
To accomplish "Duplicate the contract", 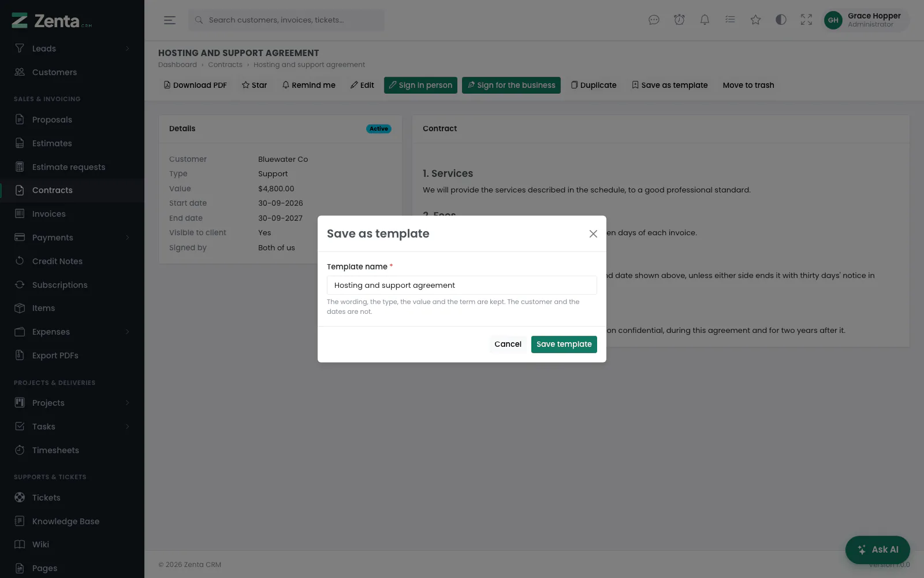I will 594,85.
